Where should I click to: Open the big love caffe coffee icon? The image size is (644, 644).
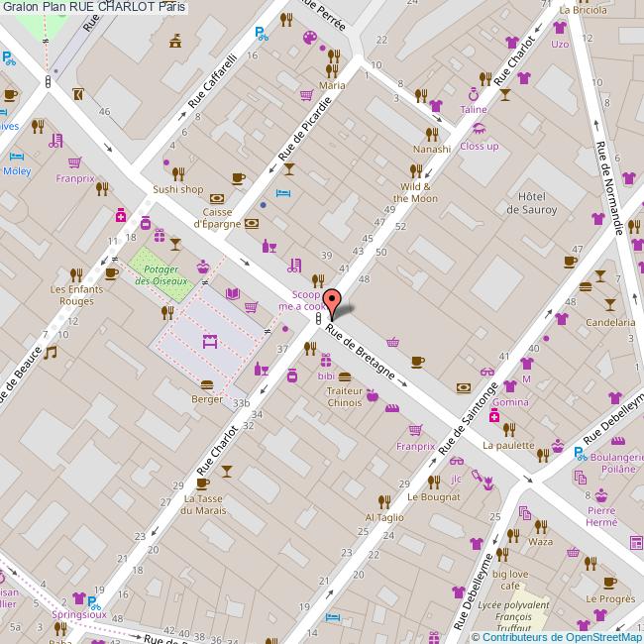pyautogui.click(x=514, y=557)
